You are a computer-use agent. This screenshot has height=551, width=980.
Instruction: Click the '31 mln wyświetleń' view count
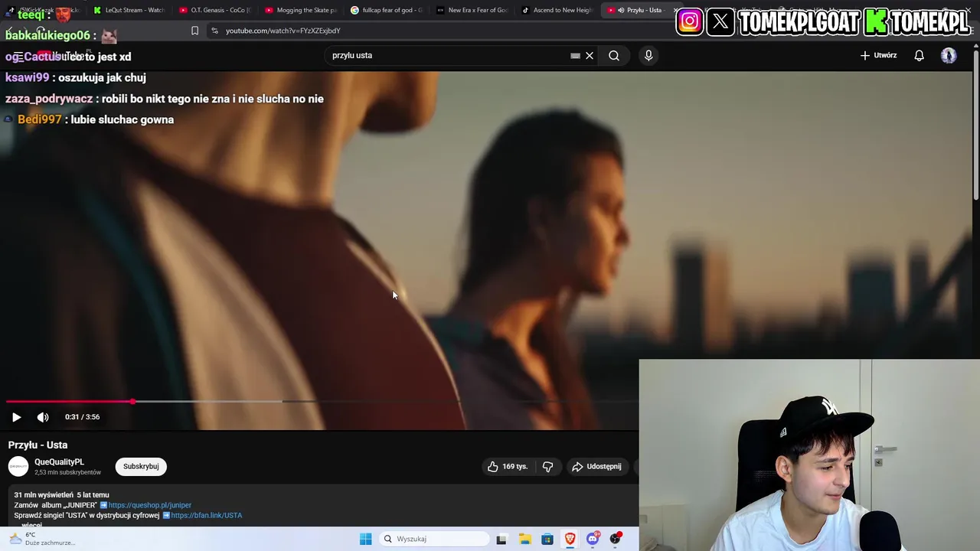(x=44, y=495)
